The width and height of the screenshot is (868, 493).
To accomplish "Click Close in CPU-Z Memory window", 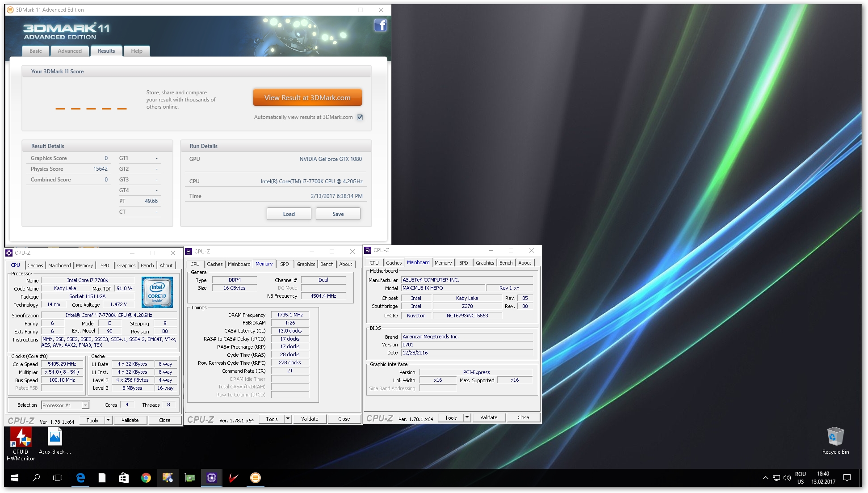I will click(x=344, y=419).
